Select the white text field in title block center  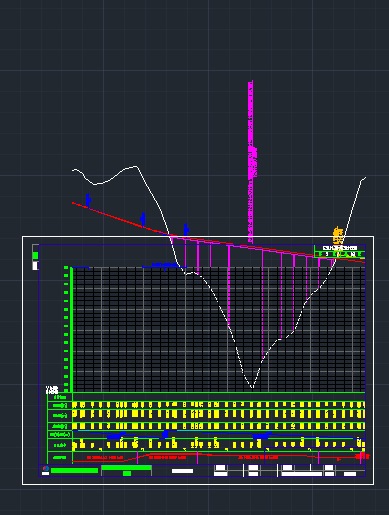click(x=182, y=471)
